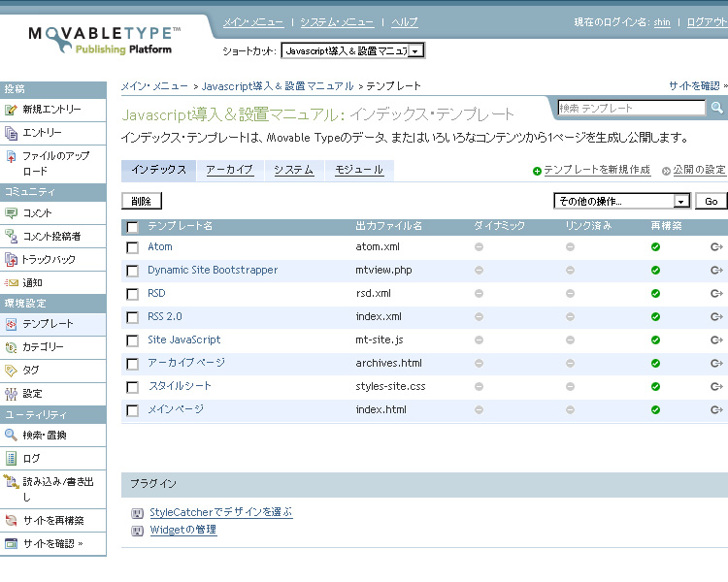
Task: Click rebuild arrow icon for Atom row
Action: 717,247
